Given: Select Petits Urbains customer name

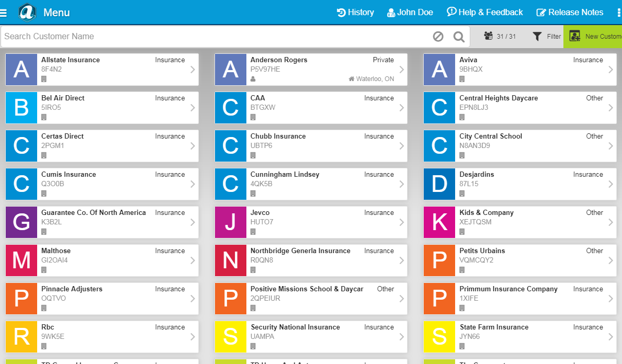Looking at the screenshot, I should 482,251.
